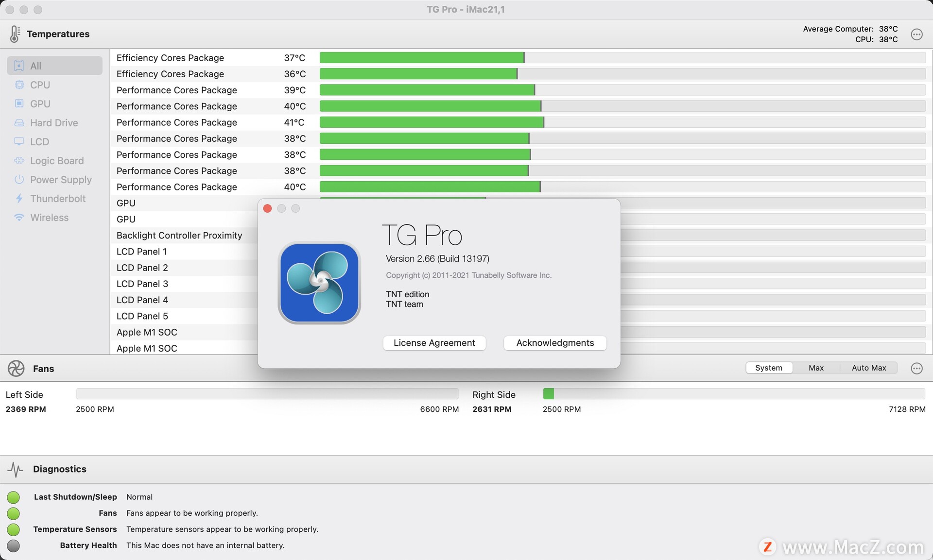Select the LCD Panel 3 row
This screenshot has height=560, width=933.
click(x=185, y=284)
